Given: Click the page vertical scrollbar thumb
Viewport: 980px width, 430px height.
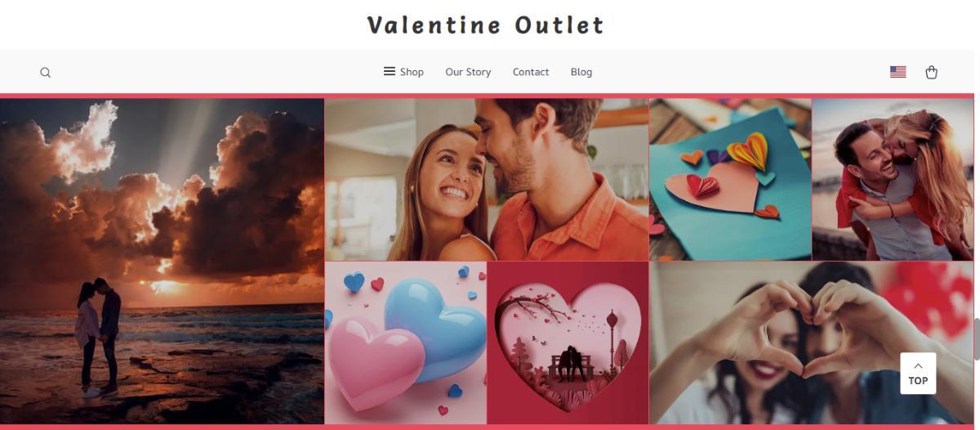Looking at the screenshot, I should click(977, 339).
